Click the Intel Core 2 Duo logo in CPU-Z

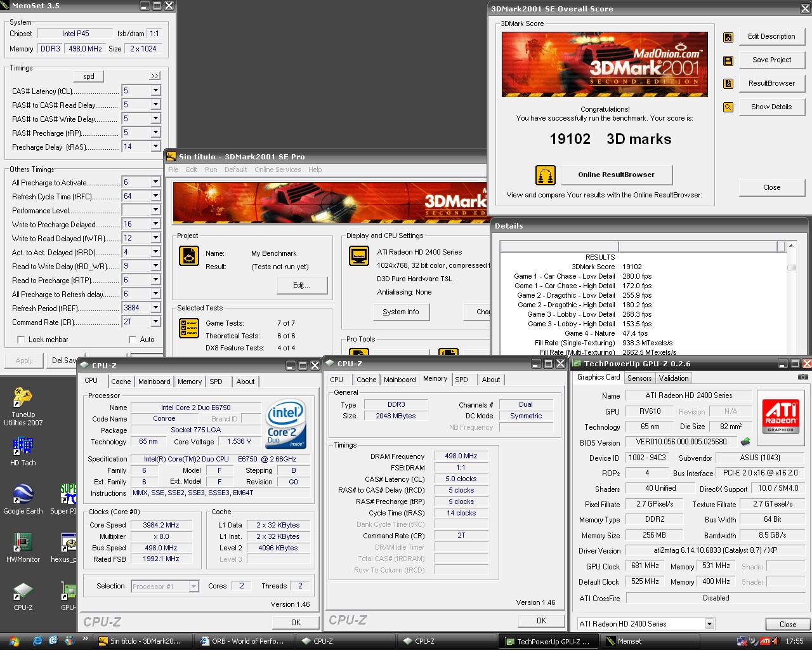tap(286, 423)
